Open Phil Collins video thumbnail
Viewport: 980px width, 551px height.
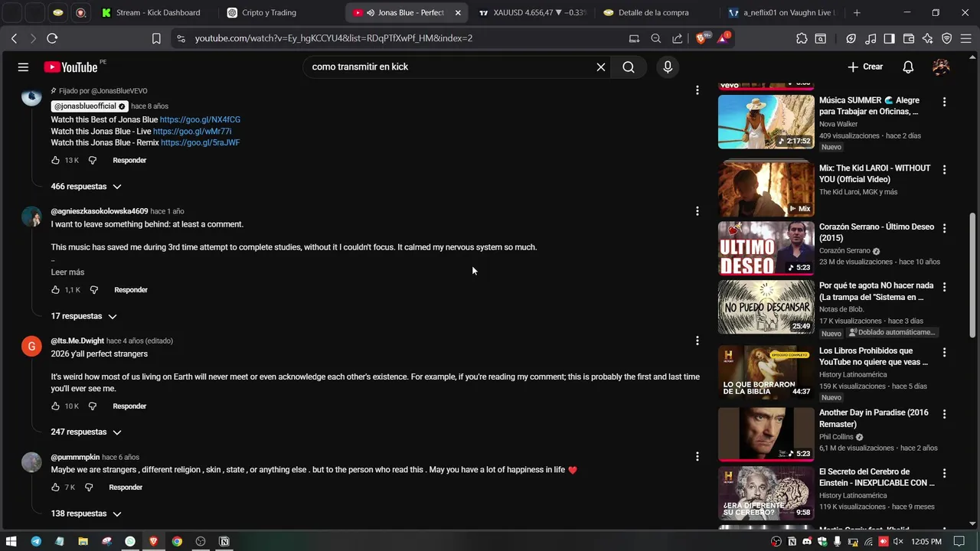pos(766,434)
